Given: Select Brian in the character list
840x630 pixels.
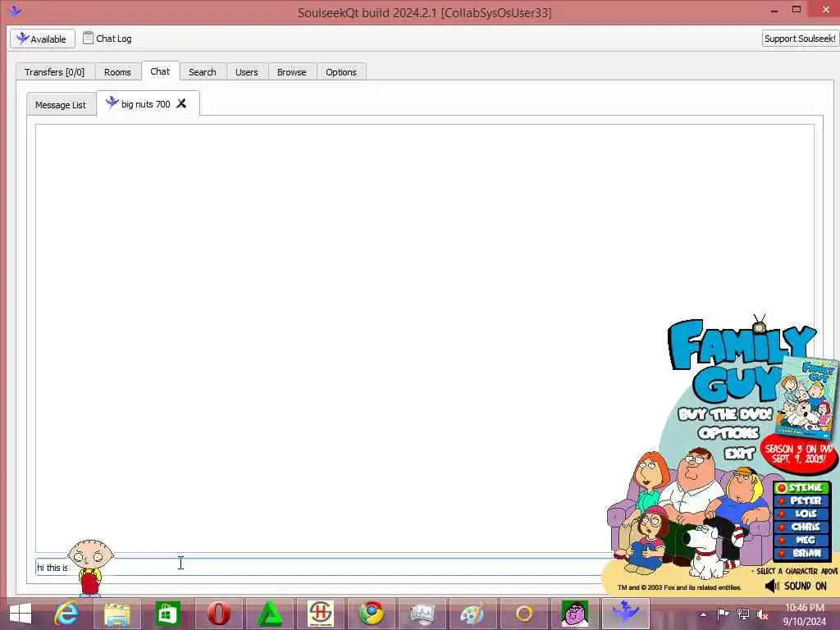Looking at the screenshot, I should [801, 553].
